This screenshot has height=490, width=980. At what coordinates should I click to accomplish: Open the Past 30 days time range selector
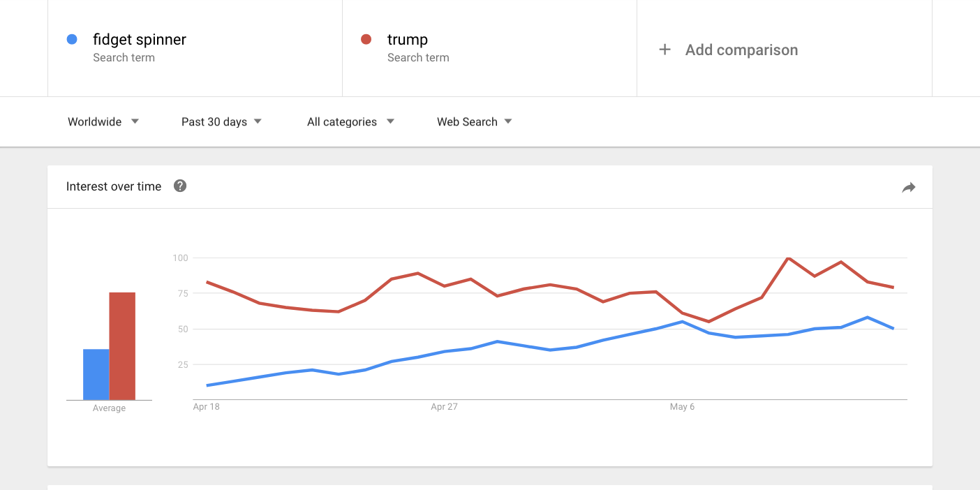point(213,121)
